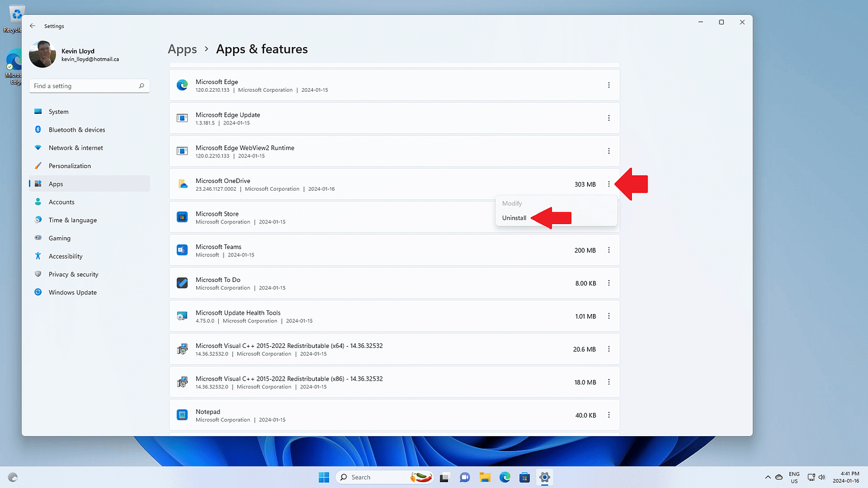Click the kevin_lloyd@hotmail.ca email text
868x488 pixels.
pos(90,59)
